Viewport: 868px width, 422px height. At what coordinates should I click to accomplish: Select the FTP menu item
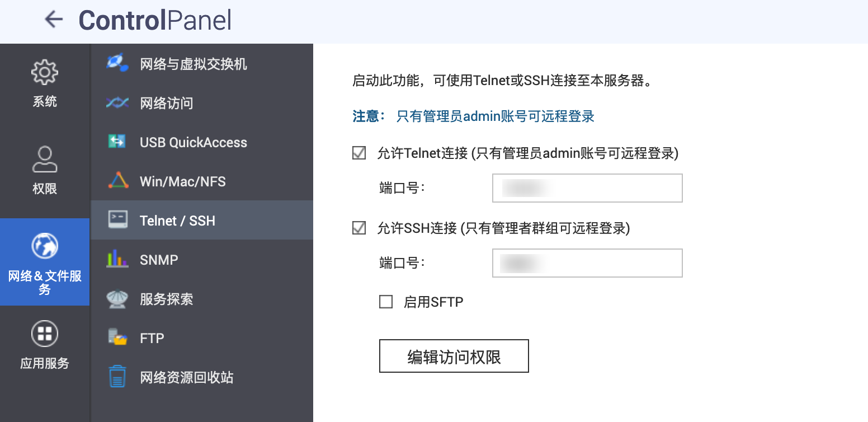coord(152,338)
